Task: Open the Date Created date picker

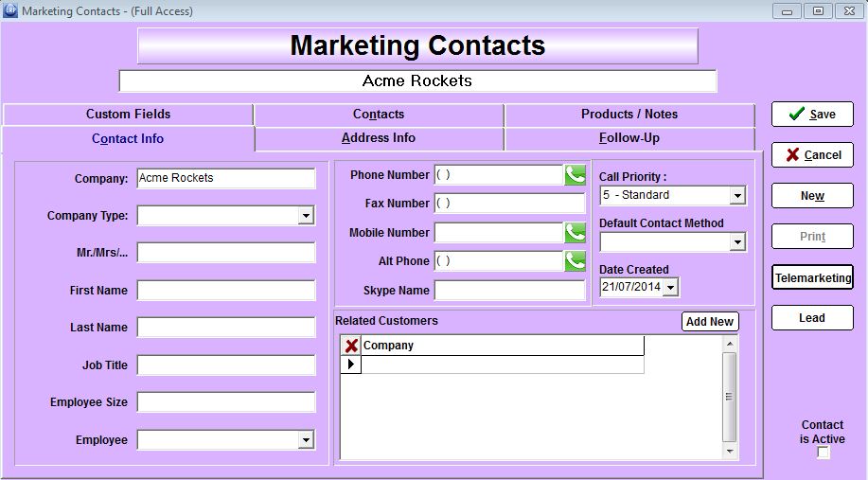Action: 671,287
